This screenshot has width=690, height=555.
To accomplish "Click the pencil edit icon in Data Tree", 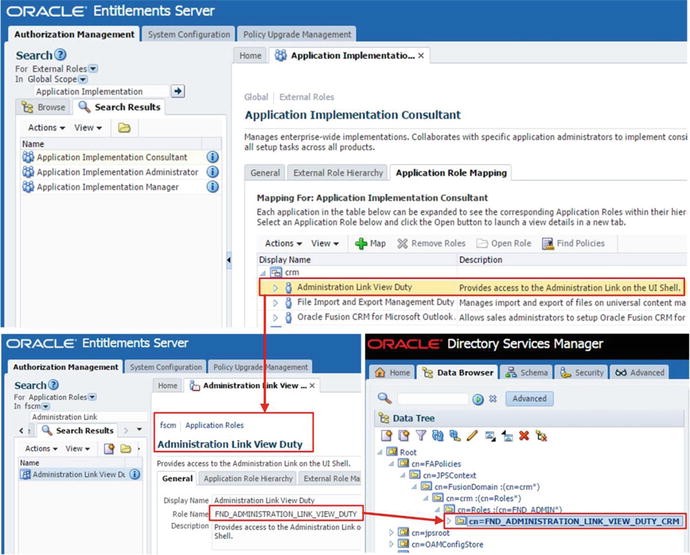I will [x=472, y=436].
